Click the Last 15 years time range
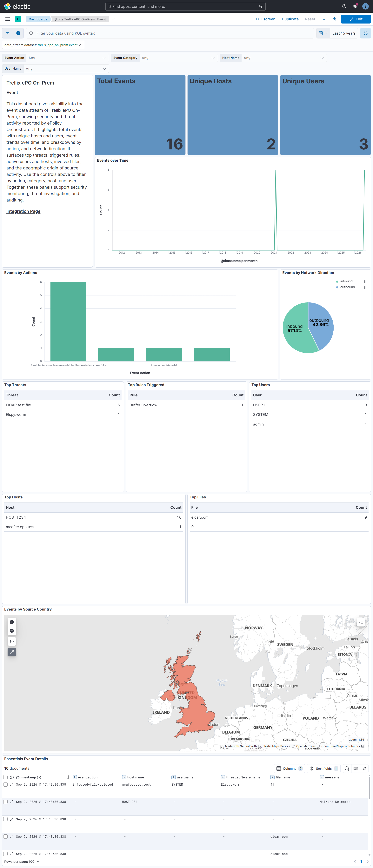Image resolution: width=373 pixels, height=868 pixels. click(344, 33)
